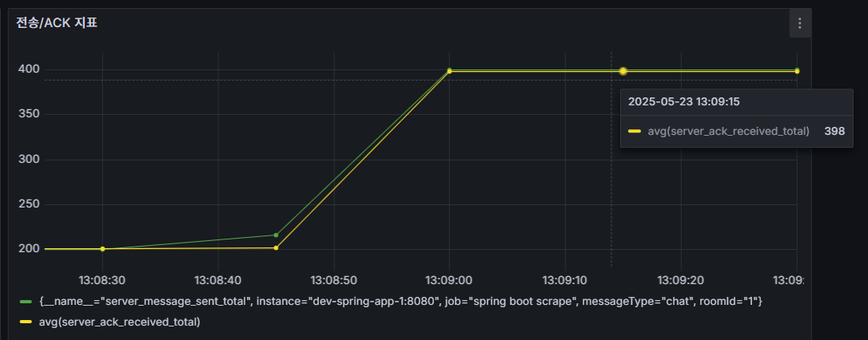Click yellow series indicator inside tooltip
Image resolution: width=868 pixels, height=340 pixels.
(635, 131)
